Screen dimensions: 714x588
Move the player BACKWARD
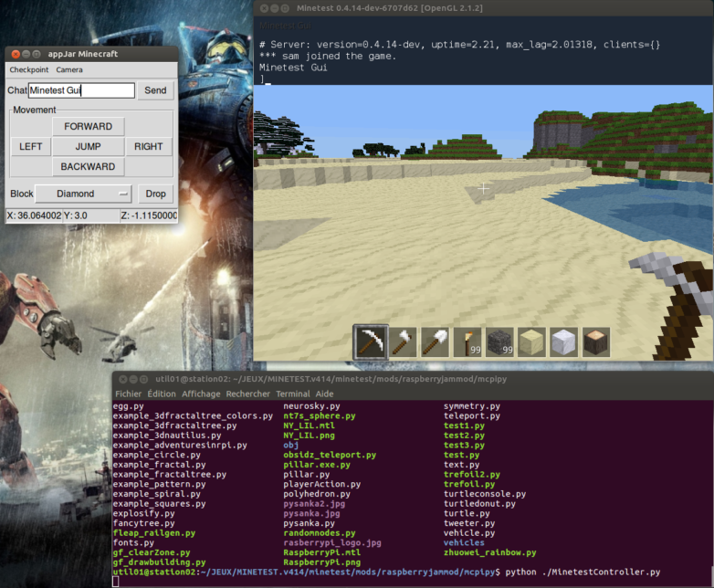pos(88,166)
